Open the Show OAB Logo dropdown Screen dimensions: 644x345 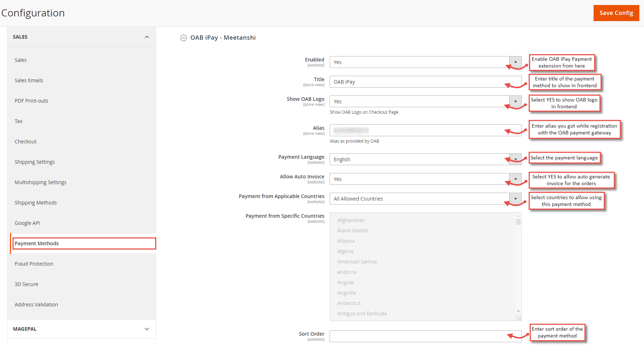(426, 102)
